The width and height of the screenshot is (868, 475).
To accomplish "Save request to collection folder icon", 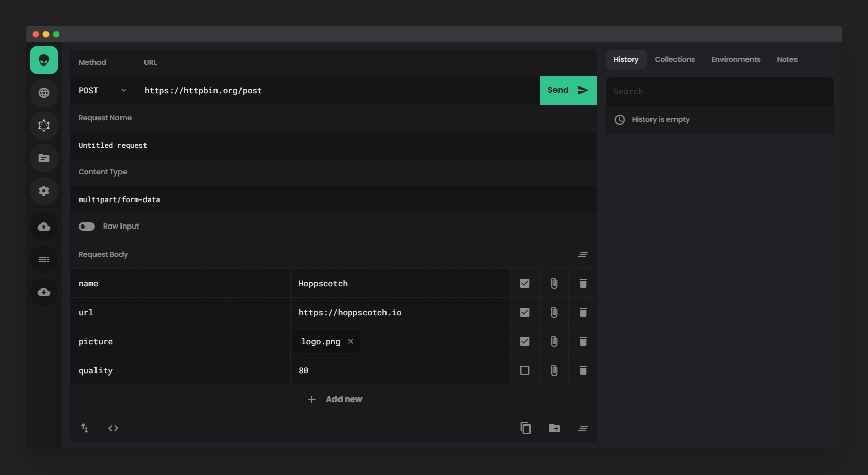I will click(554, 428).
